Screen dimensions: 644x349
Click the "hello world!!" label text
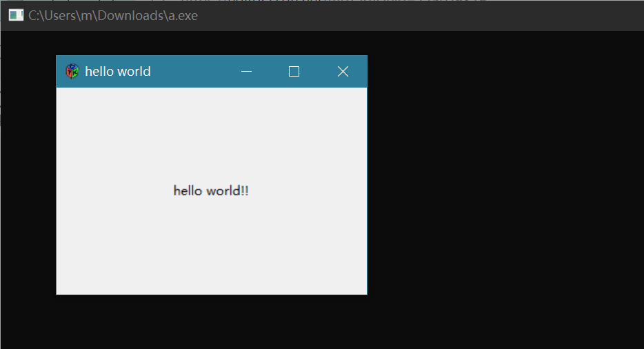pos(211,191)
